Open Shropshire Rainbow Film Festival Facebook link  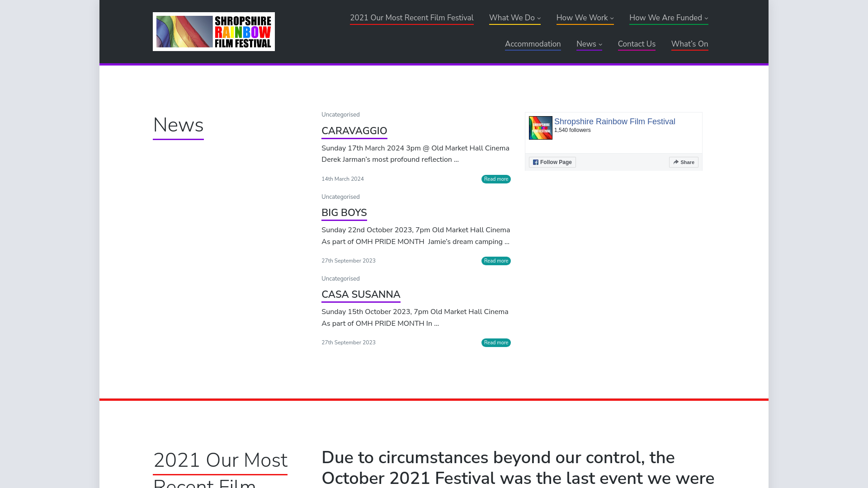(614, 122)
